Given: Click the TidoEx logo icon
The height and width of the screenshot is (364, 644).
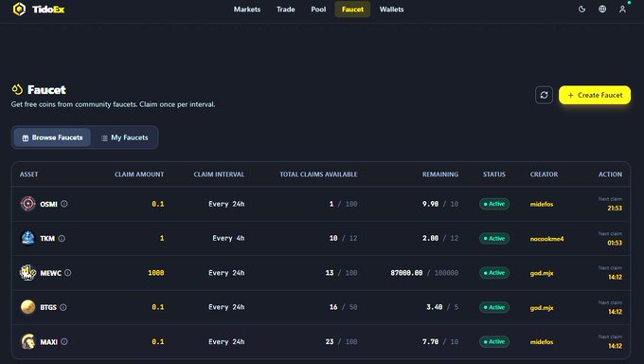Looking at the screenshot, I should click(19, 9).
